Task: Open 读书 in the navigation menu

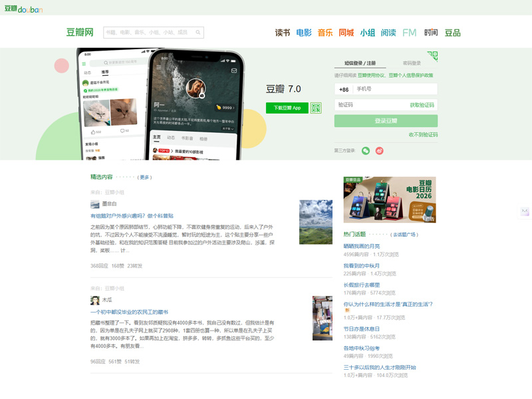Action: pyautogui.click(x=283, y=33)
